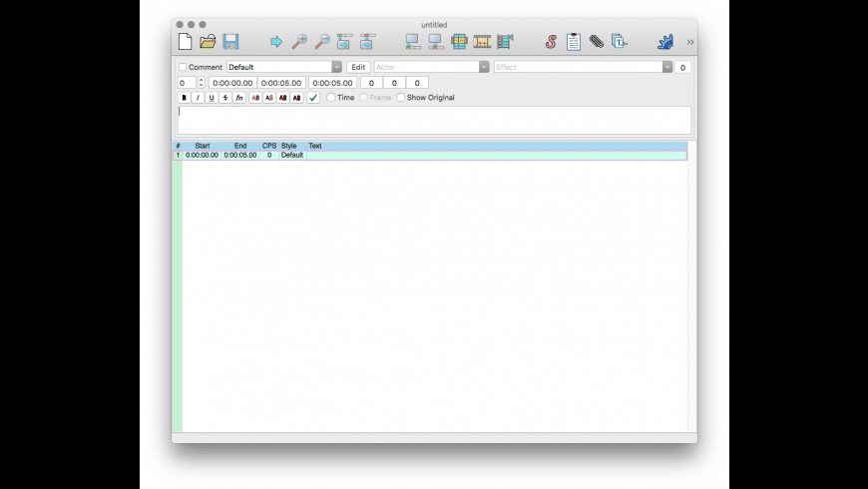This screenshot has height=489, width=868.
Task: Click the End column header
Action: click(240, 146)
